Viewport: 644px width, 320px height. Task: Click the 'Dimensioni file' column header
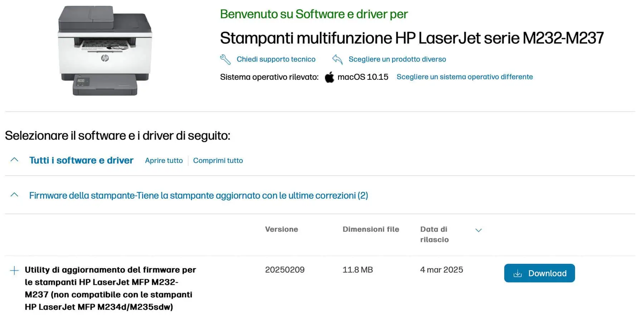pos(371,229)
